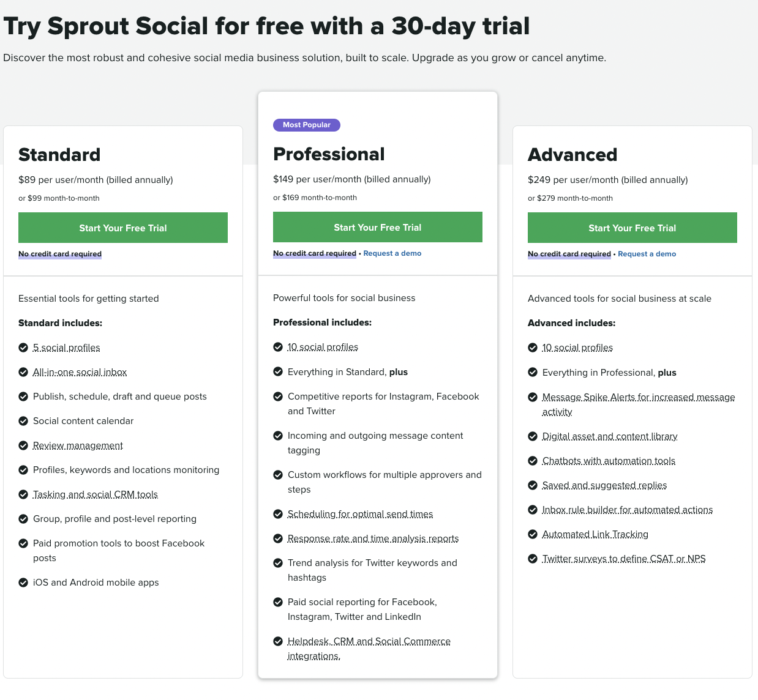This screenshot has height=700, width=758.
Task: Start the Advanced plan free trial
Action: pyautogui.click(x=632, y=228)
